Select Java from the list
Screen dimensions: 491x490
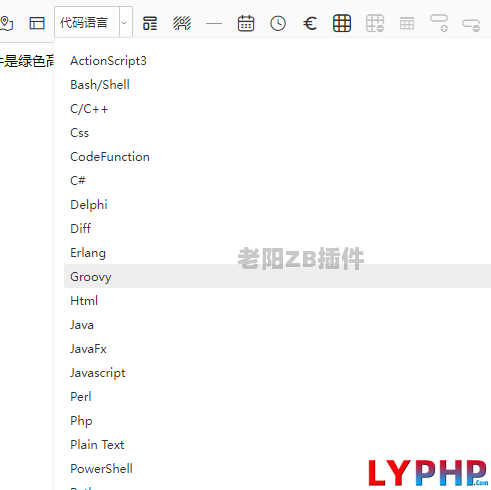coord(277,325)
